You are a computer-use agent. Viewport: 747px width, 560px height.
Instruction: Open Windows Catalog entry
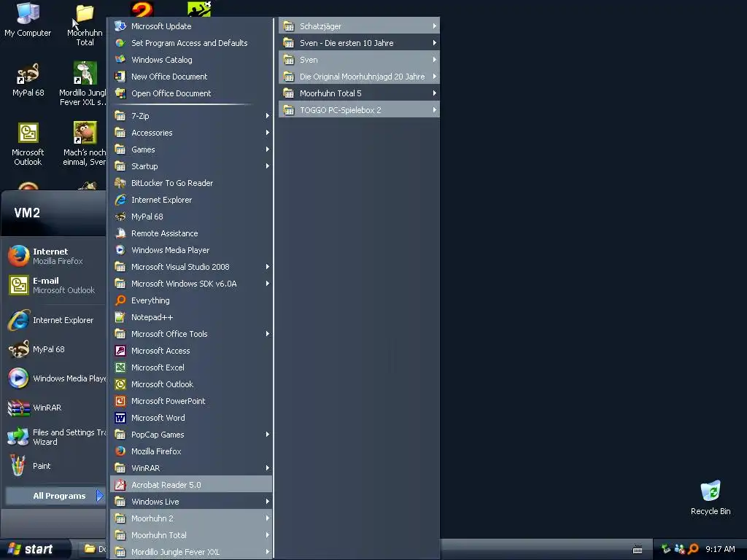[x=191, y=60]
